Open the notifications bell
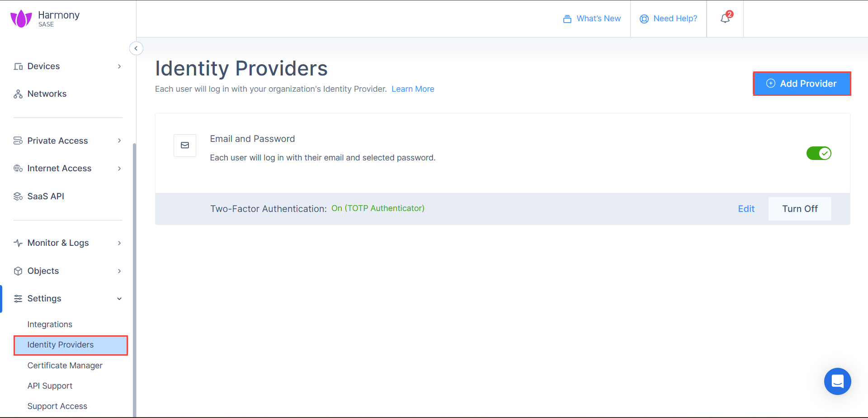868x418 pixels. point(725,19)
